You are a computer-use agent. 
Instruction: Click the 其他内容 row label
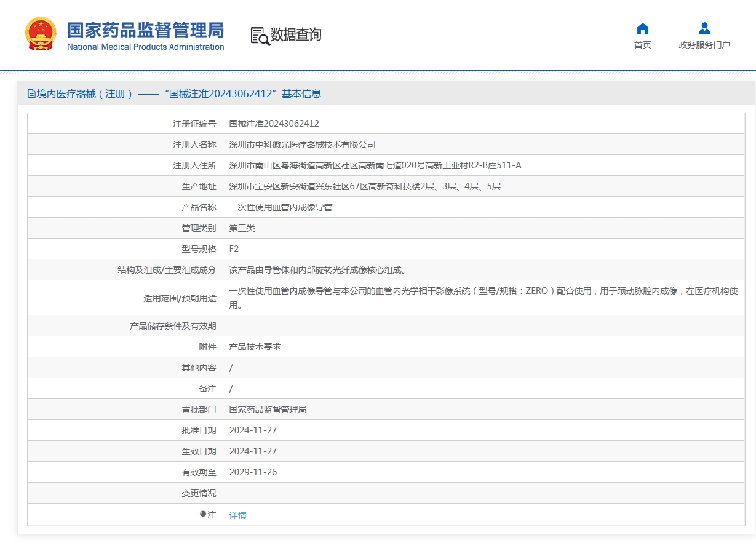(199, 368)
